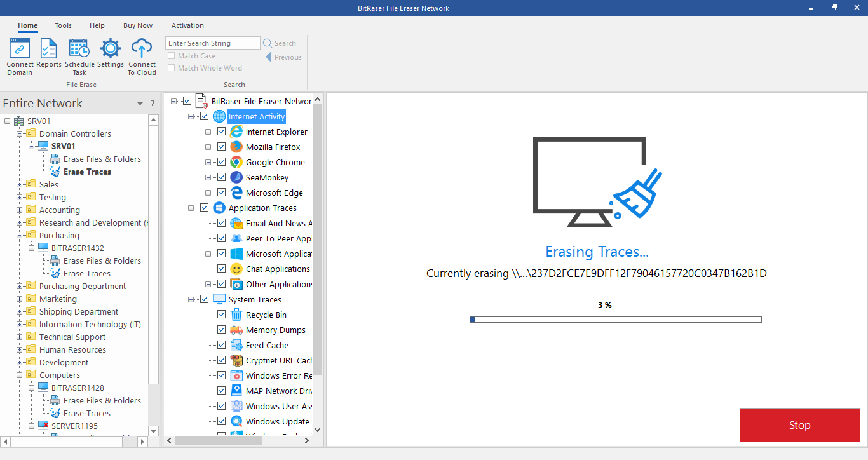Click the erasing progress bar
868x460 pixels.
pos(615,320)
